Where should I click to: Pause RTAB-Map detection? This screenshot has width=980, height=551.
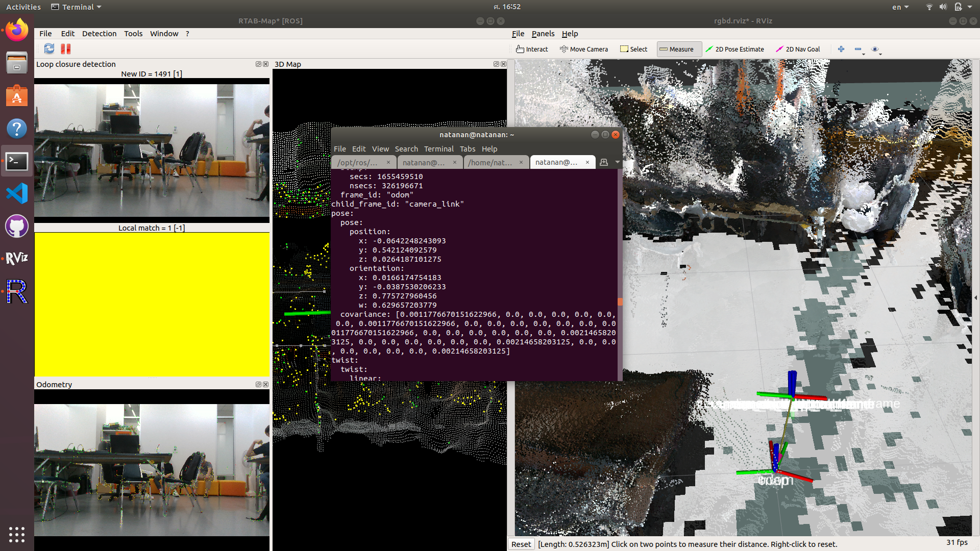[65, 48]
